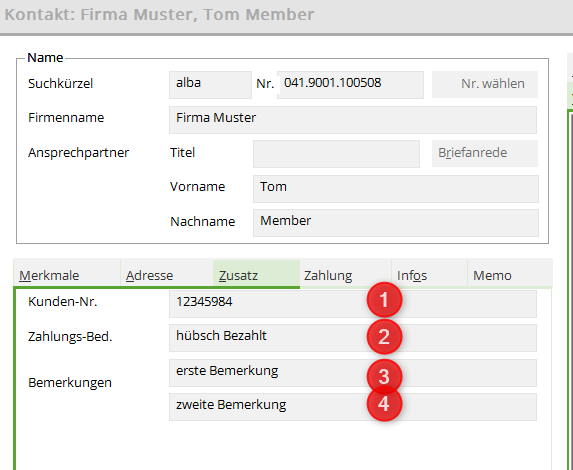This screenshot has width=573, height=470.
Task: Switch to the Adresse tab
Action: click(167, 275)
